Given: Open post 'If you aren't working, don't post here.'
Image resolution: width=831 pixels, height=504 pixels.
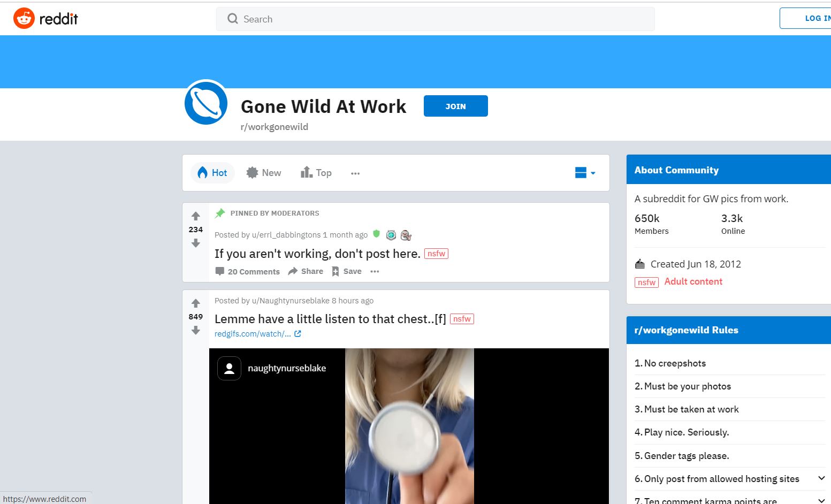Looking at the screenshot, I should [x=317, y=254].
